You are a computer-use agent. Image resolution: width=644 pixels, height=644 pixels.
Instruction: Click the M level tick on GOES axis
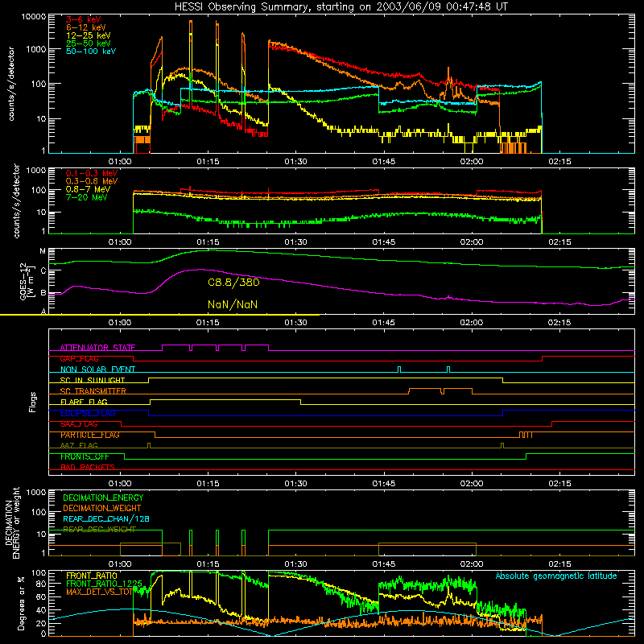43,251
